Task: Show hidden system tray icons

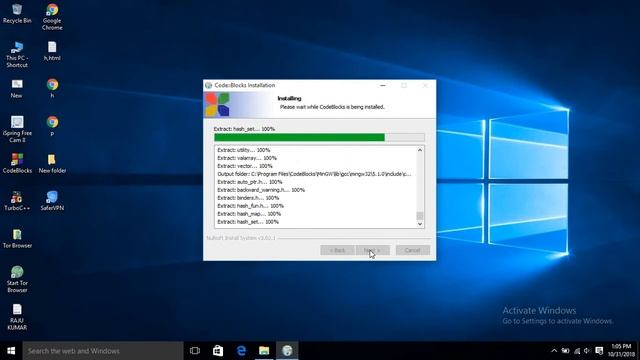Action: (x=554, y=351)
